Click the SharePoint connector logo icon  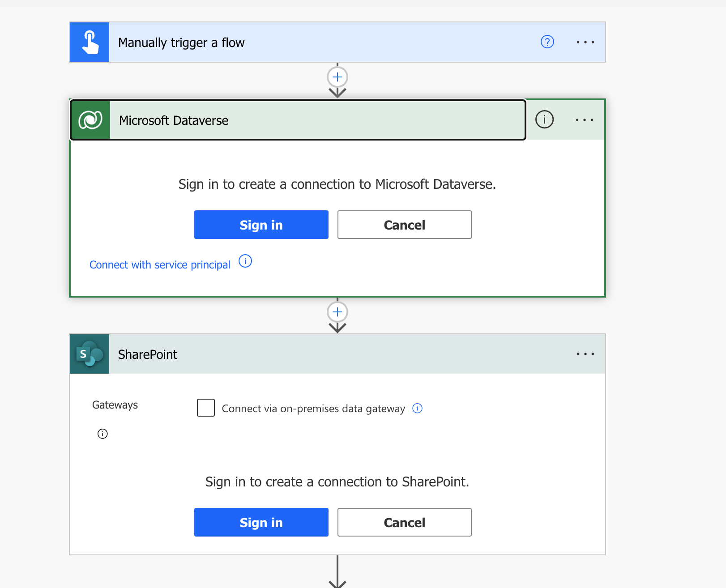click(89, 354)
